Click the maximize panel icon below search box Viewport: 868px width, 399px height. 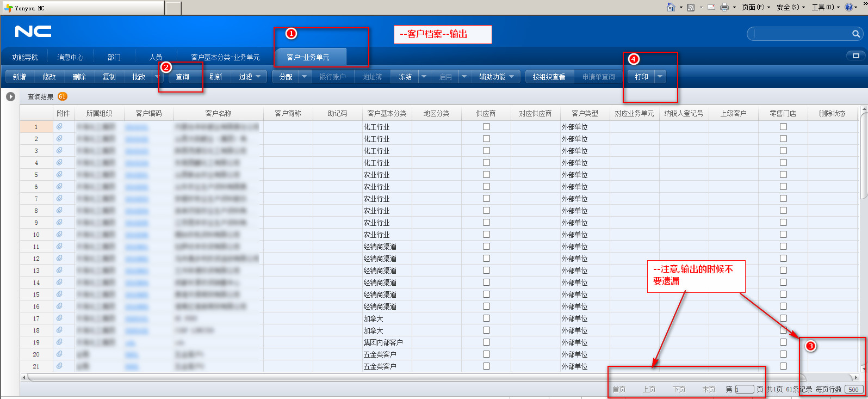pos(855,56)
